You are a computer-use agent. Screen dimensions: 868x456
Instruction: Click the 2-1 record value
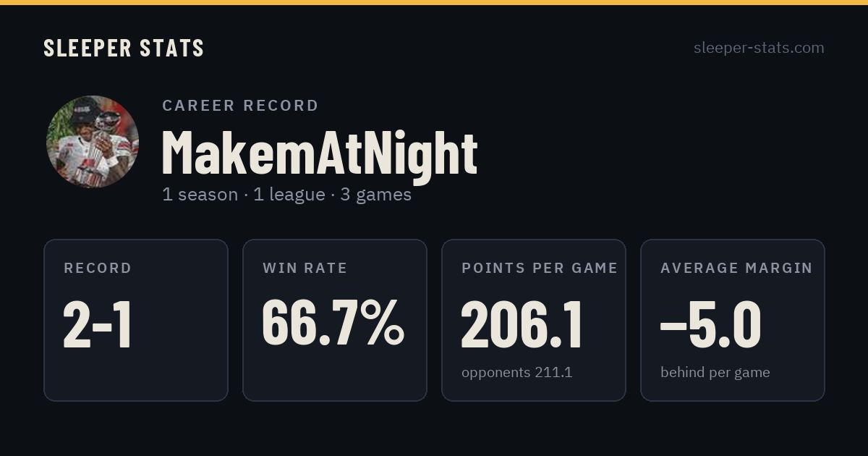(98, 325)
